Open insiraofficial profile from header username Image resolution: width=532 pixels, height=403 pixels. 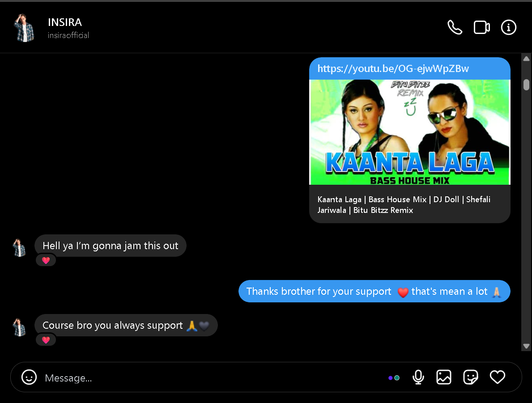(x=68, y=35)
